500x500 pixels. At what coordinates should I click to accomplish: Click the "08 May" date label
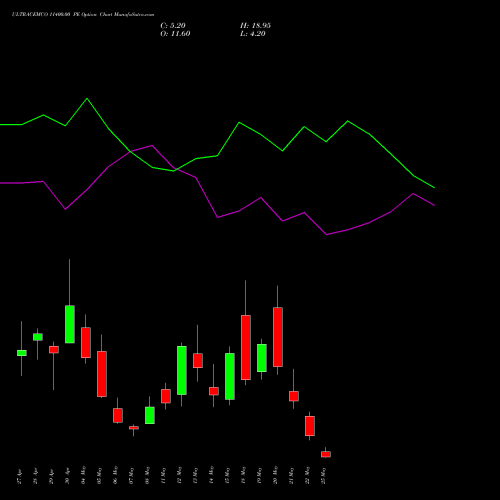coord(147,476)
